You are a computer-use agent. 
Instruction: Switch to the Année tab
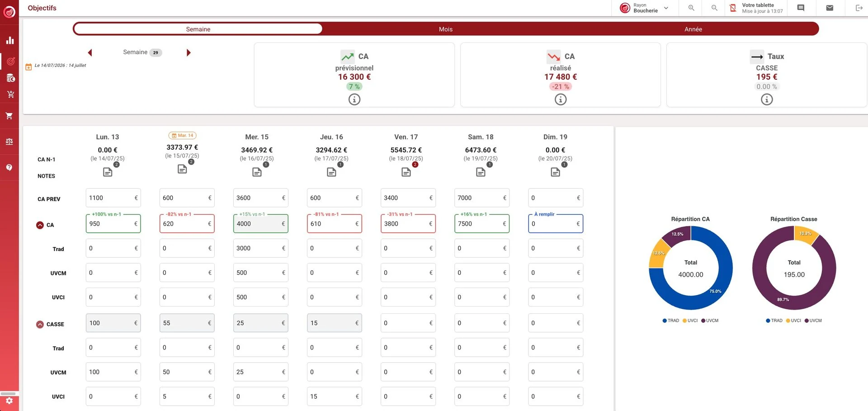693,29
